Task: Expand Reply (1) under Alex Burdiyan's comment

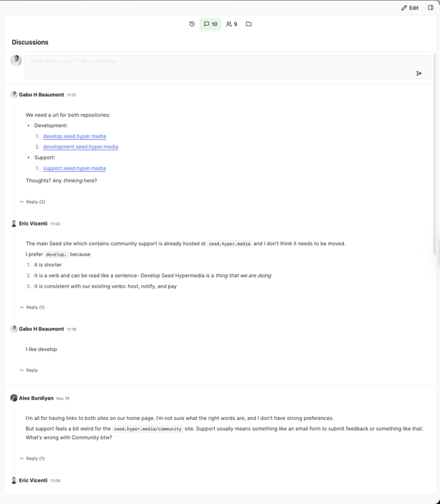Action: 32,459
